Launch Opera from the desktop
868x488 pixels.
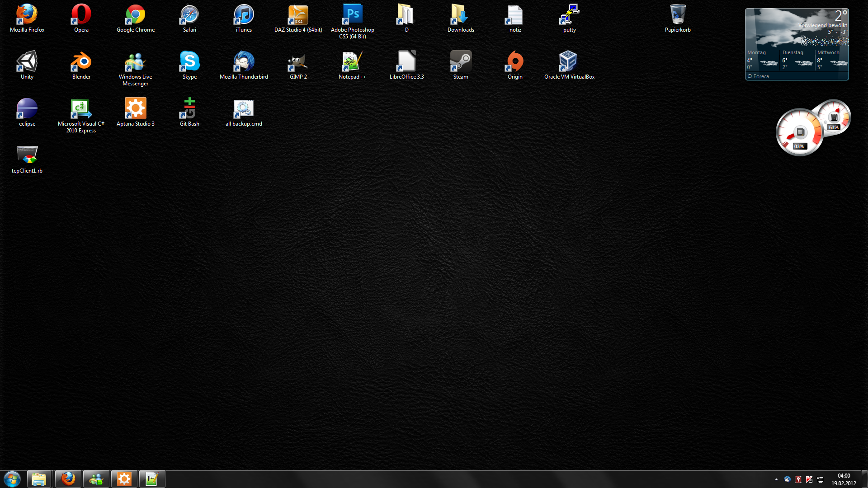pyautogui.click(x=81, y=19)
